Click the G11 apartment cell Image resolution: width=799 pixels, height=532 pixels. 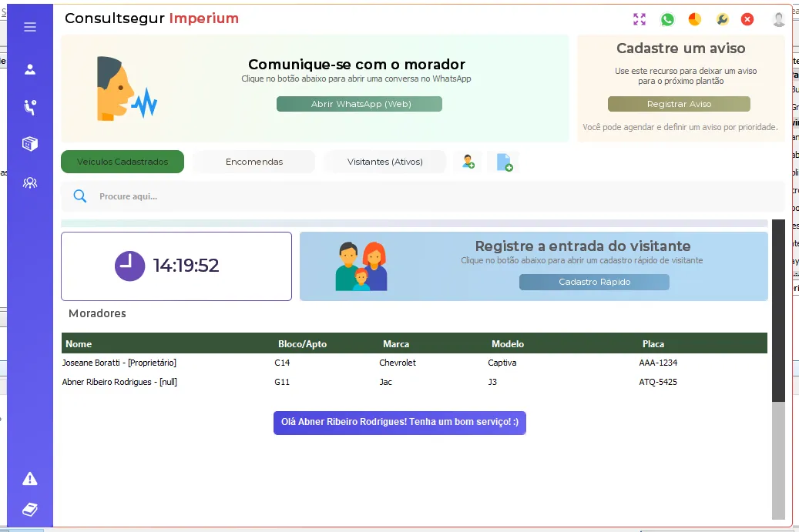point(282,382)
